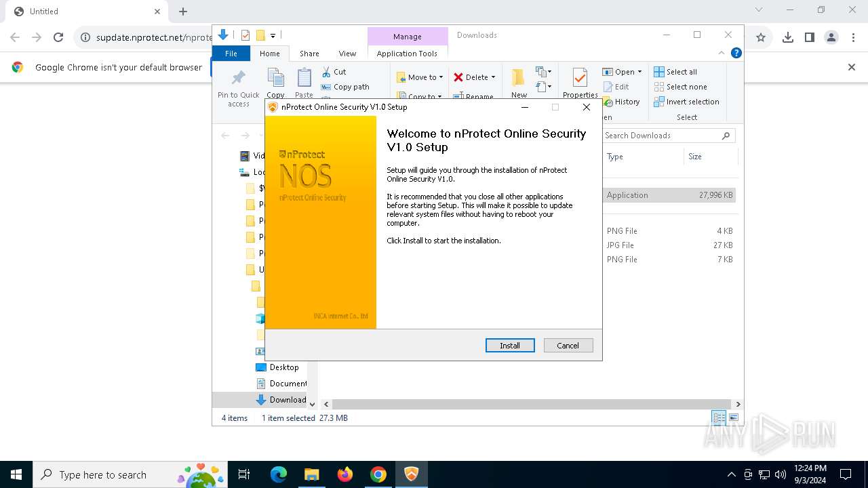This screenshot has height=488, width=868.
Task: Click Select all in Explorer ribbon
Action: 675,72
